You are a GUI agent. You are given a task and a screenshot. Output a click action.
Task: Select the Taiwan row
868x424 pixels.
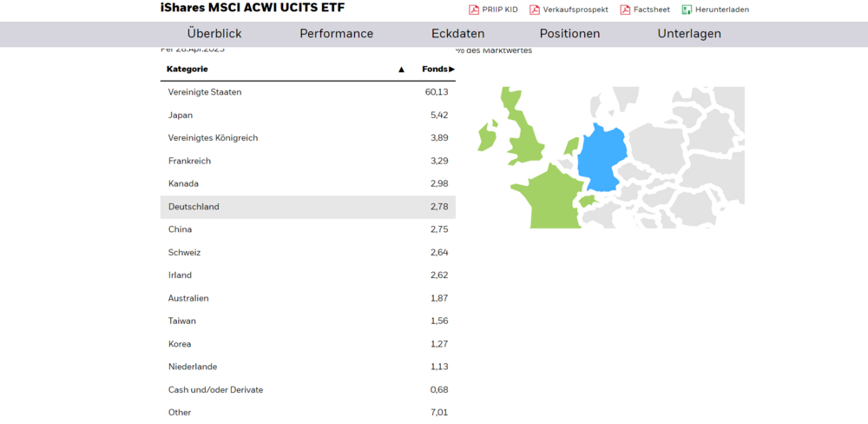point(308,321)
